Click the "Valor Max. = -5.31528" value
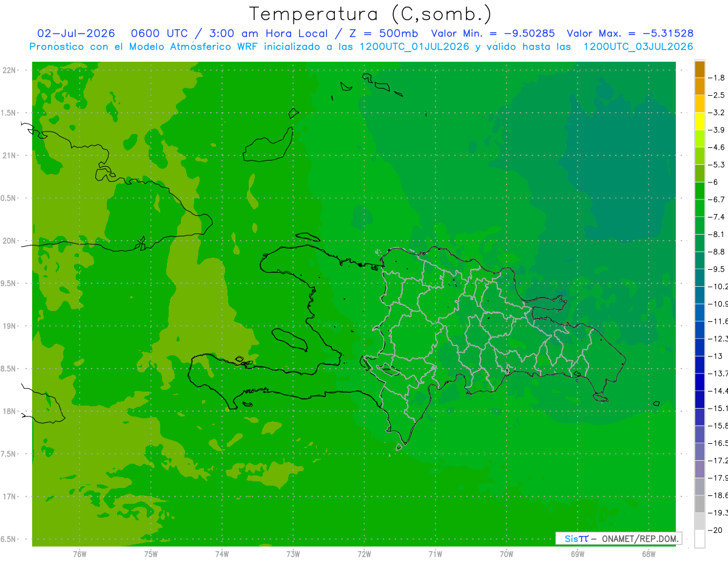728x562 pixels. (630, 33)
